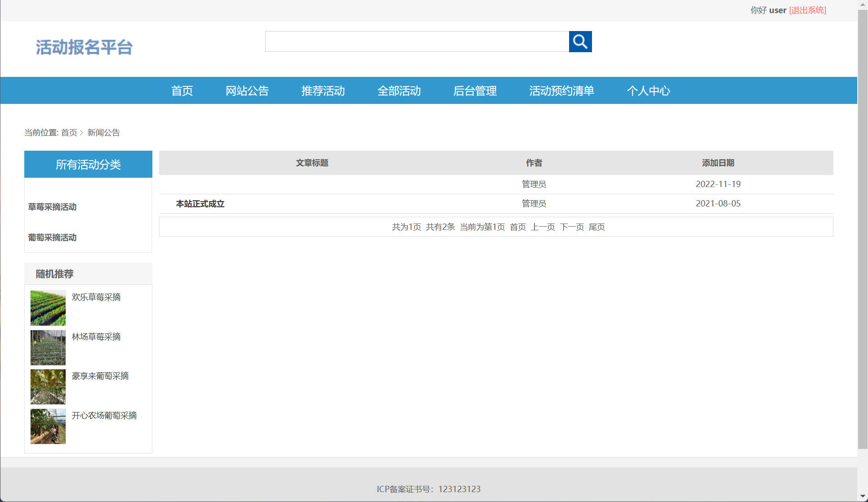Click the scrollbar up arrow
The width and height of the screenshot is (868, 502).
tap(862, 4)
